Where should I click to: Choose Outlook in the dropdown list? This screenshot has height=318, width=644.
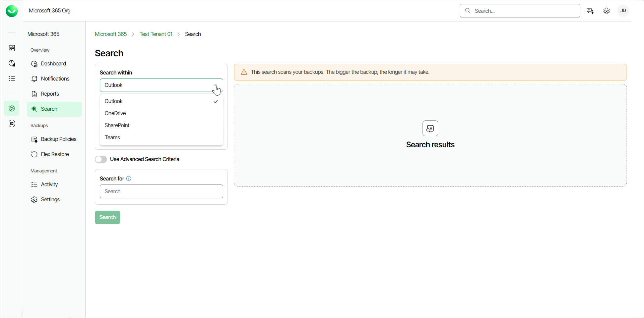162,101
